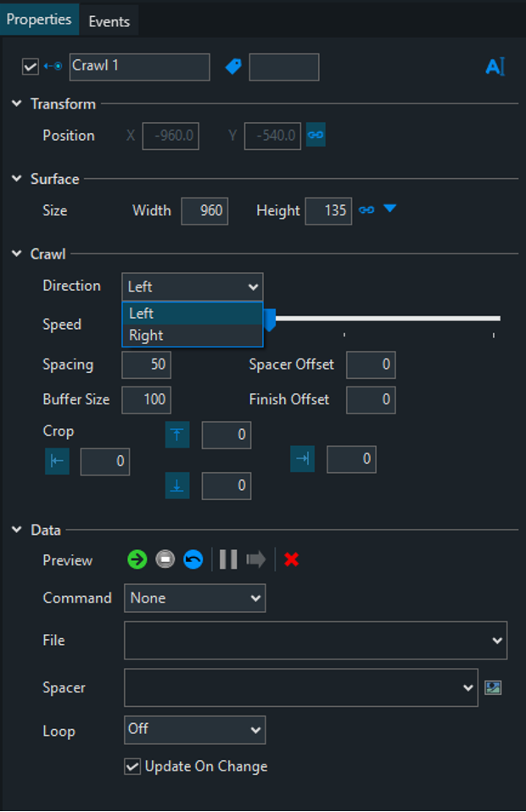
Task: Toggle the Crawl 1 enabled checkbox
Action: click(31, 67)
